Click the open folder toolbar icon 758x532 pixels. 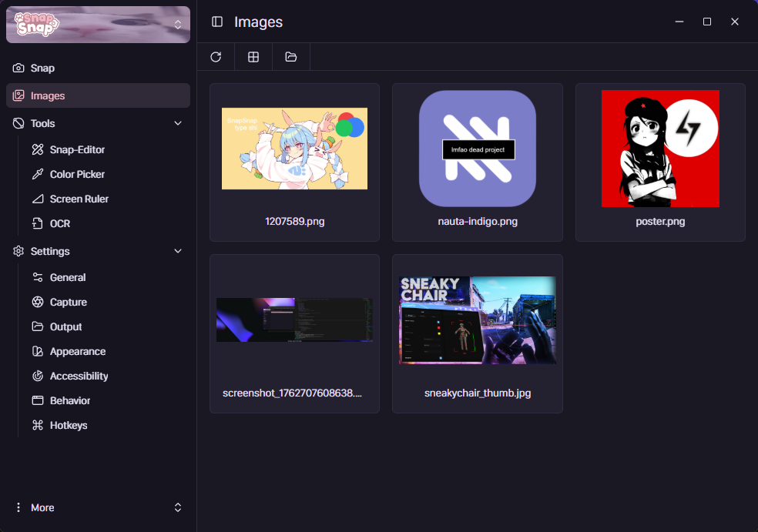(x=290, y=57)
